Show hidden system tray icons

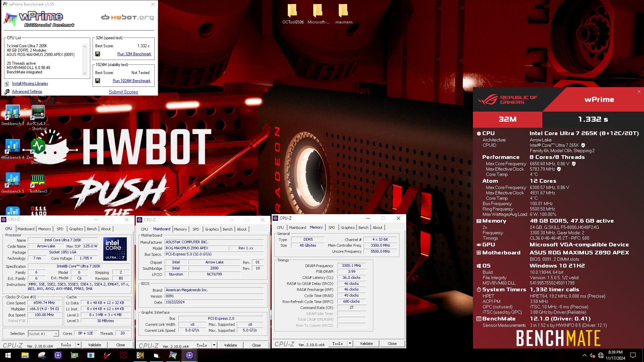point(585,355)
